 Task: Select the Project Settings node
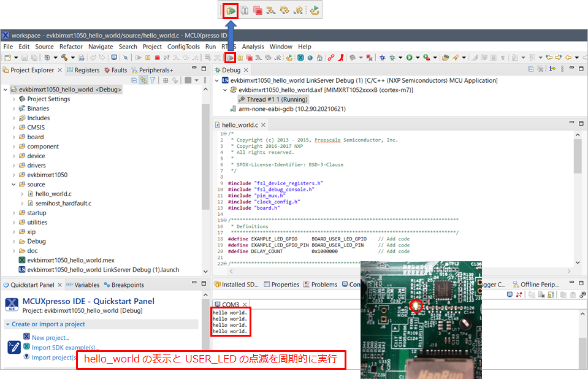coord(48,99)
